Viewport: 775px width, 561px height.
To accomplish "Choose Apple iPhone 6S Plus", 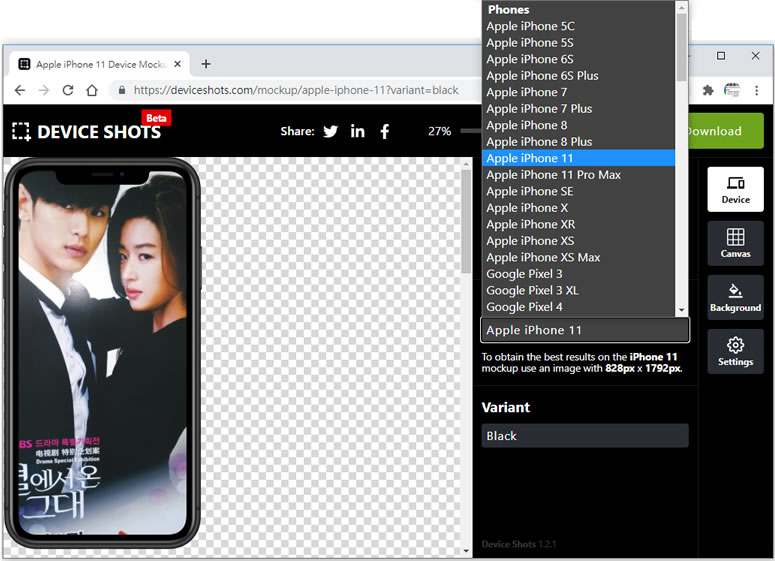I will (x=578, y=76).
